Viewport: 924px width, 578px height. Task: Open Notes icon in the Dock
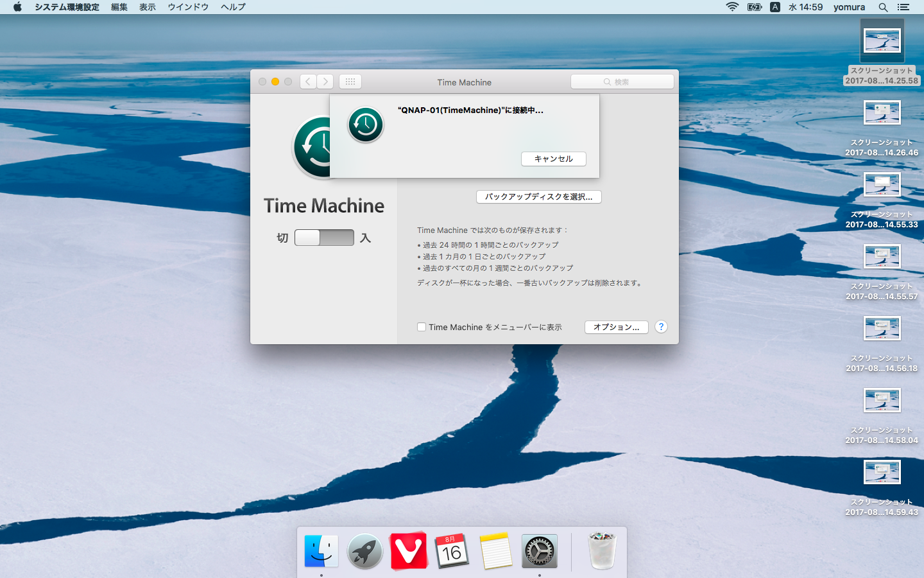click(496, 551)
